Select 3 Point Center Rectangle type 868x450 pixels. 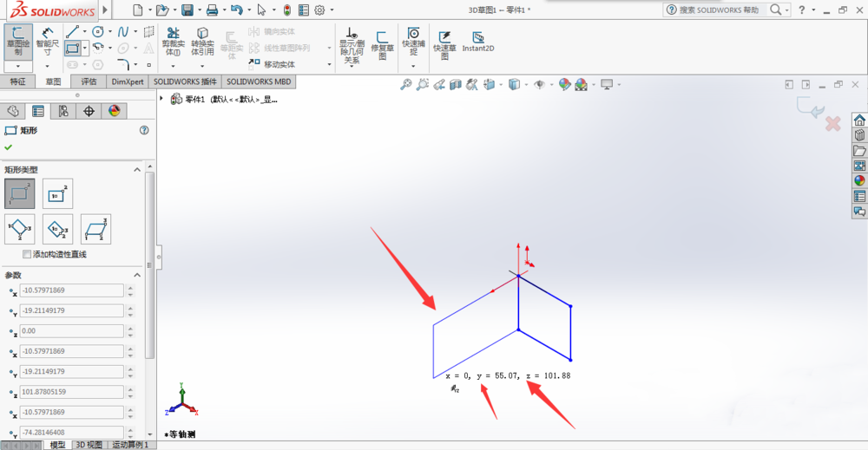[57, 229]
